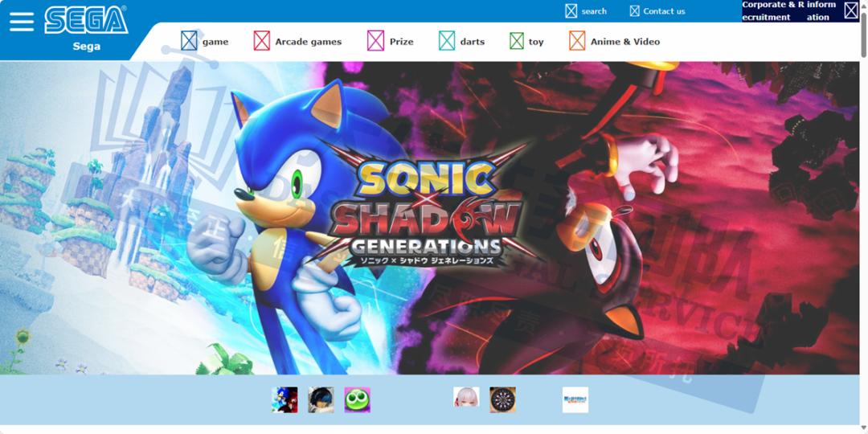The width and height of the screenshot is (868, 434).
Task: Select the darts navigation item
Action: click(x=461, y=41)
